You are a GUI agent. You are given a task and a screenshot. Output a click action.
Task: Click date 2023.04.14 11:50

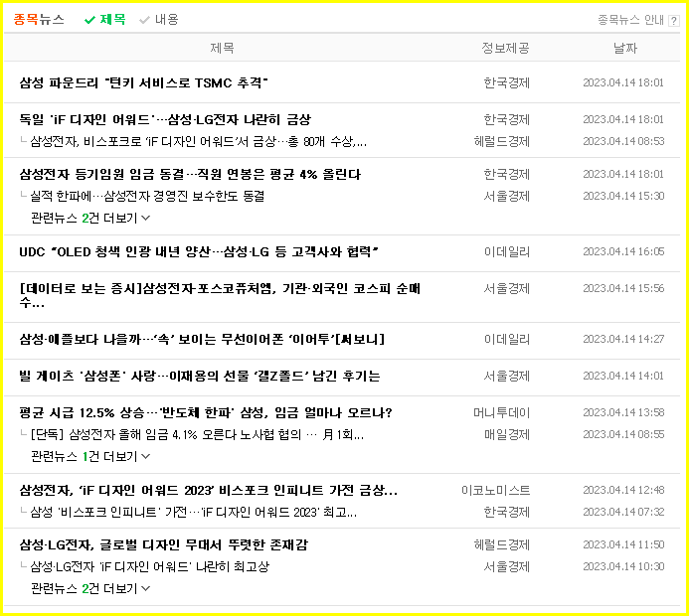point(623,544)
